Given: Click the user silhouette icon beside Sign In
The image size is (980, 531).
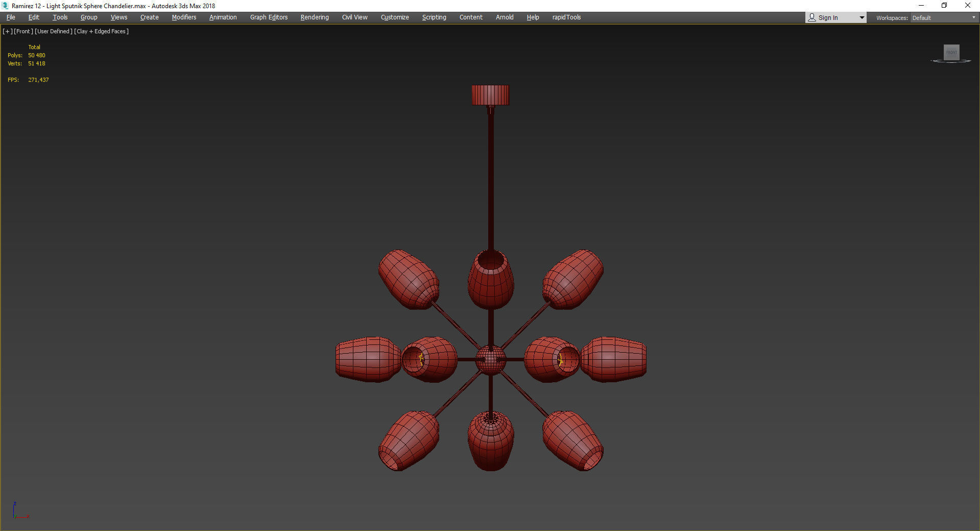Looking at the screenshot, I should [812, 17].
